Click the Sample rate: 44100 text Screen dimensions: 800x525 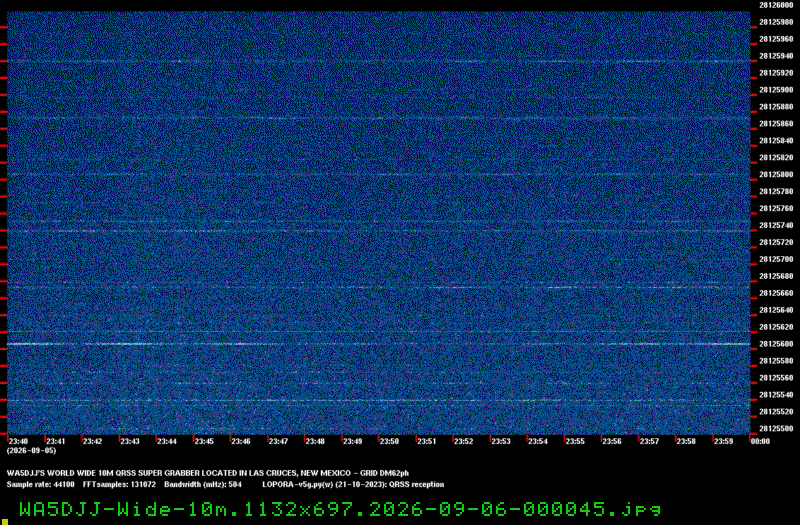[40, 485]
